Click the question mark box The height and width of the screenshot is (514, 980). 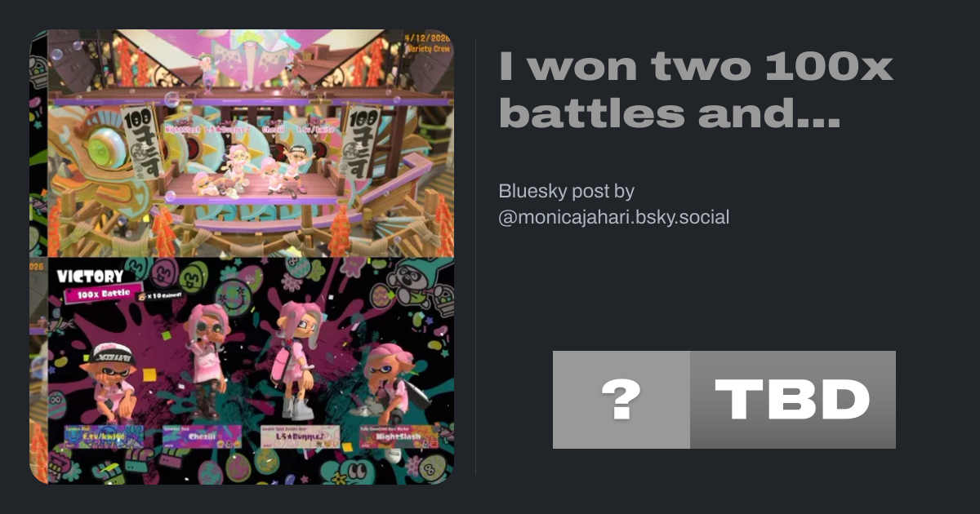621,400
